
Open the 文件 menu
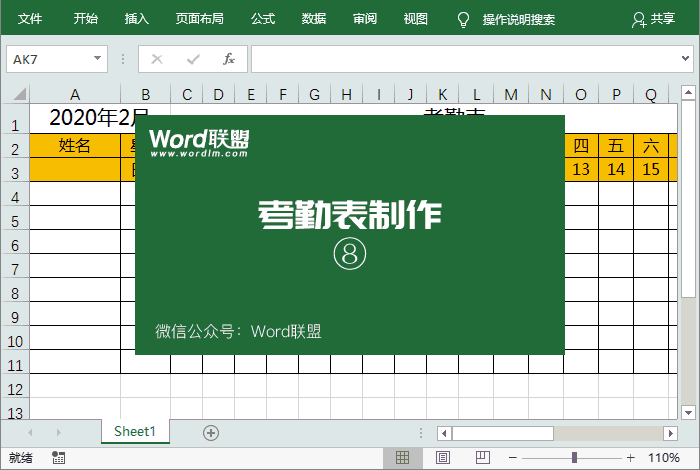tap(29, 19)
